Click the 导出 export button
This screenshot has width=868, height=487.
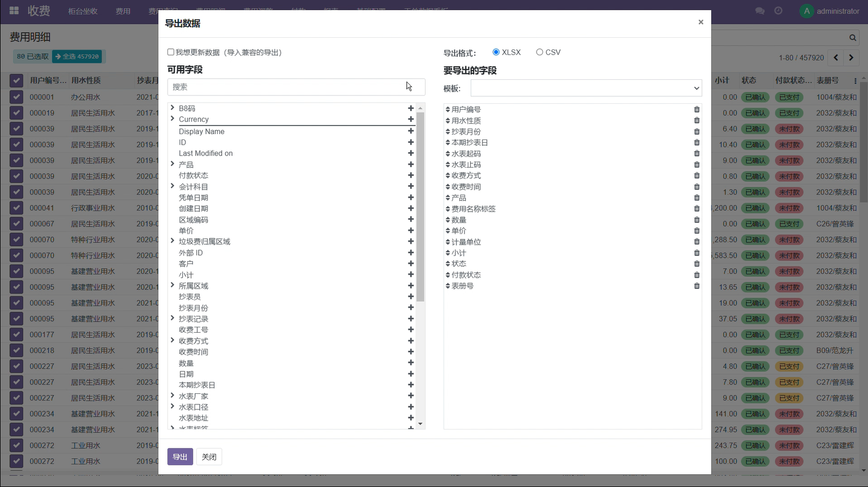[x=180, y=457]
